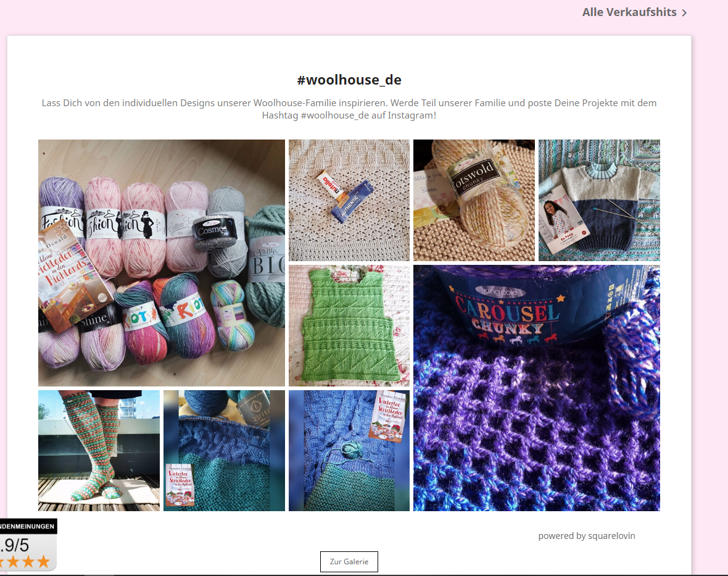728x576 pixels.
Task: Click the powered by squarelovin link
Action: coord(587,536)
